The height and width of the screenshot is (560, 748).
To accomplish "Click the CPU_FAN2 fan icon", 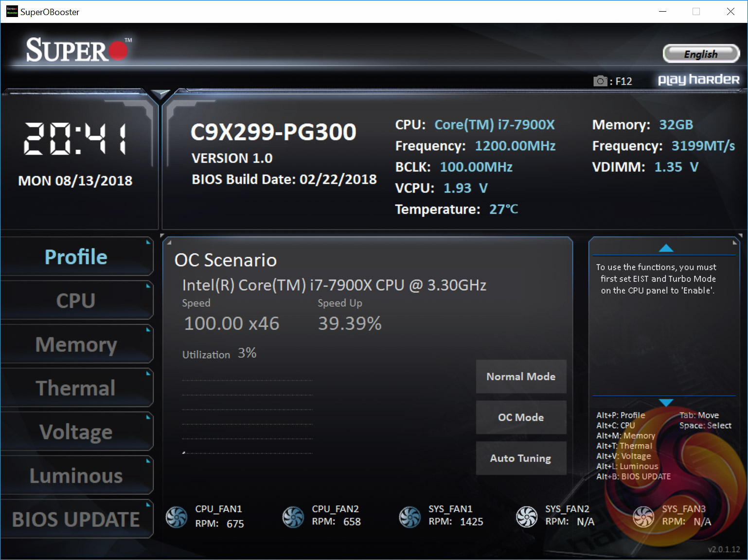I will click(x=293, y=517).
